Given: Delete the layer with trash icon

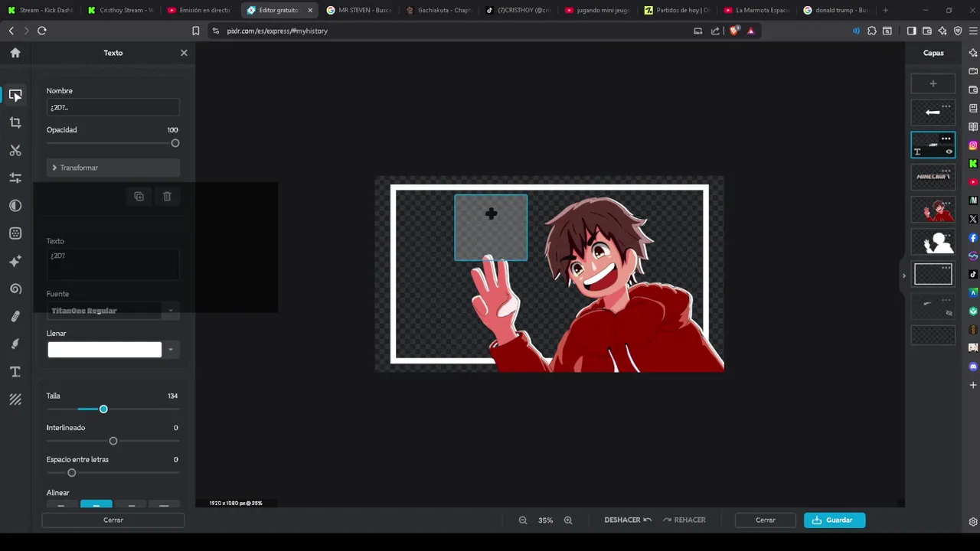Looking at the screenshot, I should point(167,197).
